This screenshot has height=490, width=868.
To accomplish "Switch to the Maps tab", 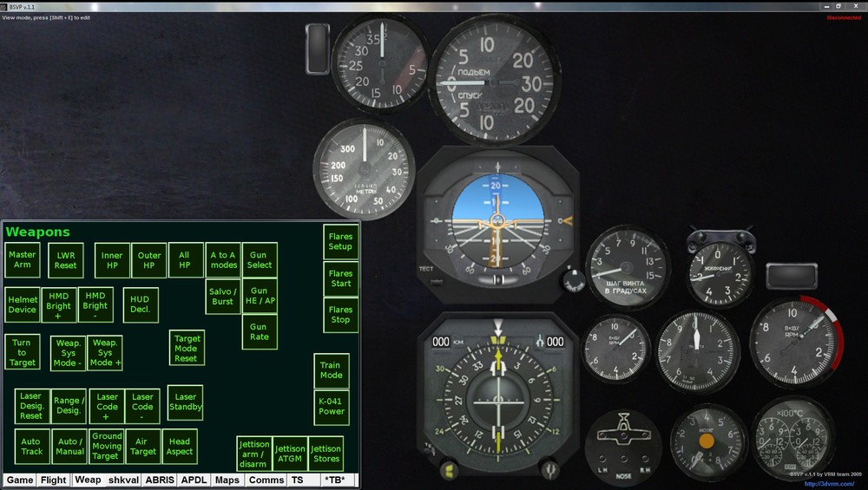I will tap(227, 480).
